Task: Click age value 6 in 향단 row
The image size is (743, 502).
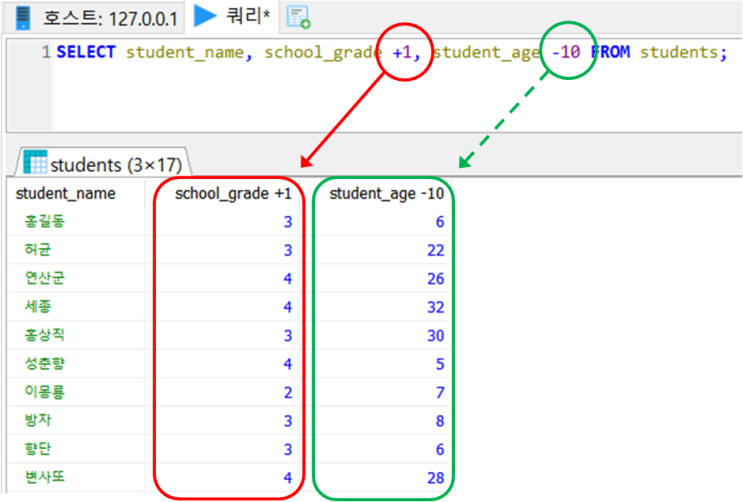Action: click(440, 449)
